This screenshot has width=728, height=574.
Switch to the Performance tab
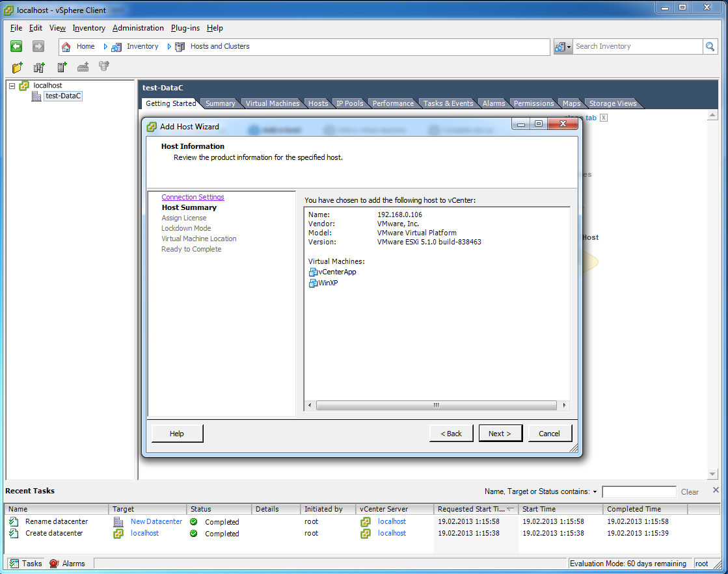[x=393, y=103]
